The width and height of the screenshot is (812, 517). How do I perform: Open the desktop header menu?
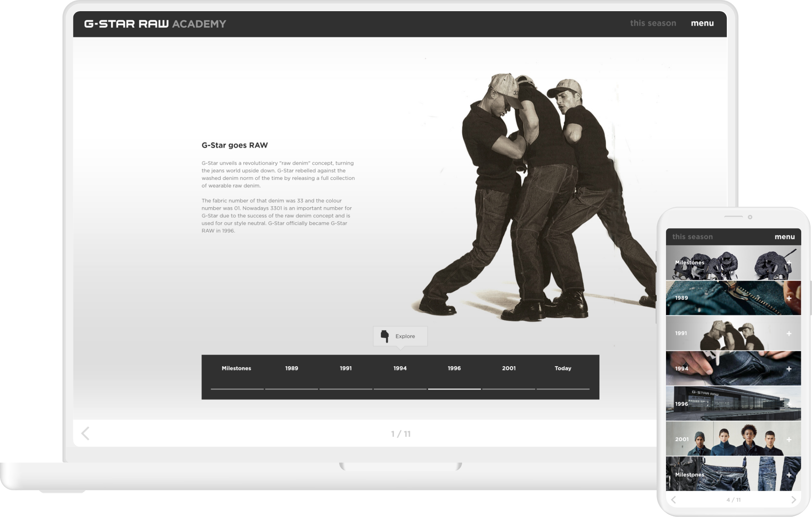click(702, 23)
